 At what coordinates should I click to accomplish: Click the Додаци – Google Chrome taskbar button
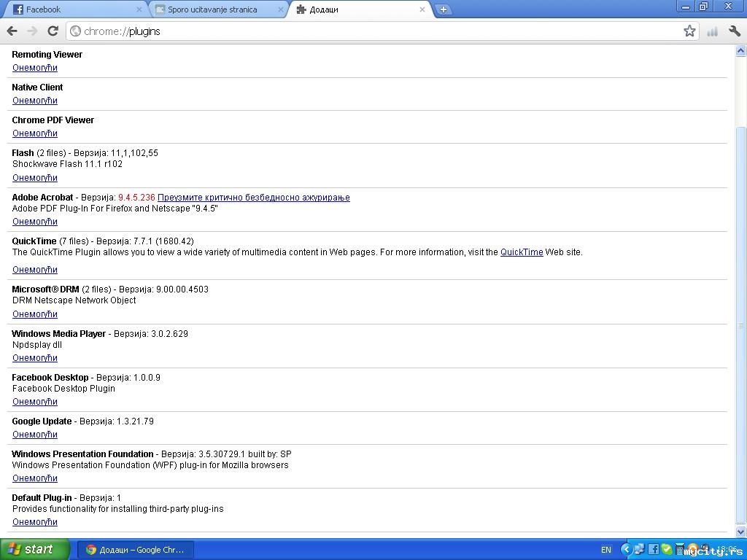pos(135,550)
